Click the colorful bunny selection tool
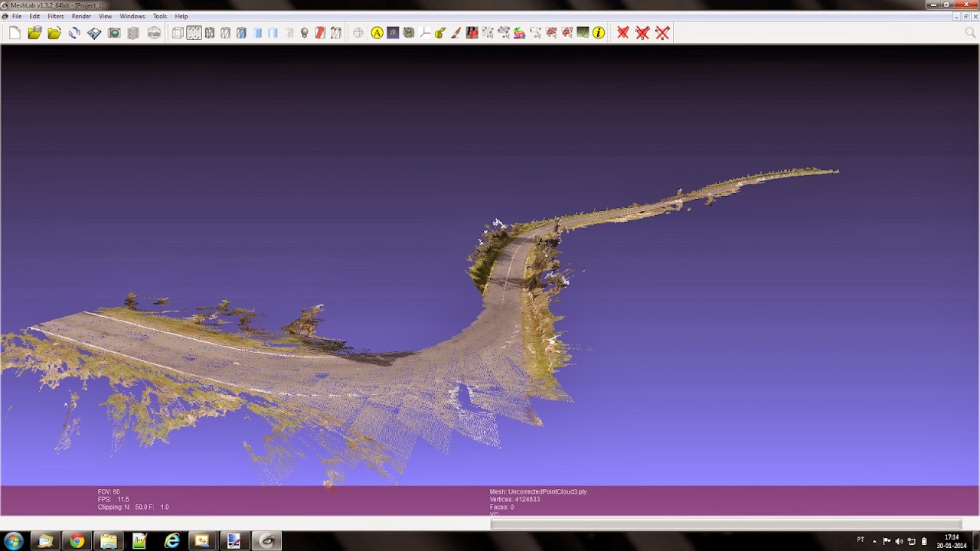The image size is (980, 551). pyautogui.click(x=520, y=33)
